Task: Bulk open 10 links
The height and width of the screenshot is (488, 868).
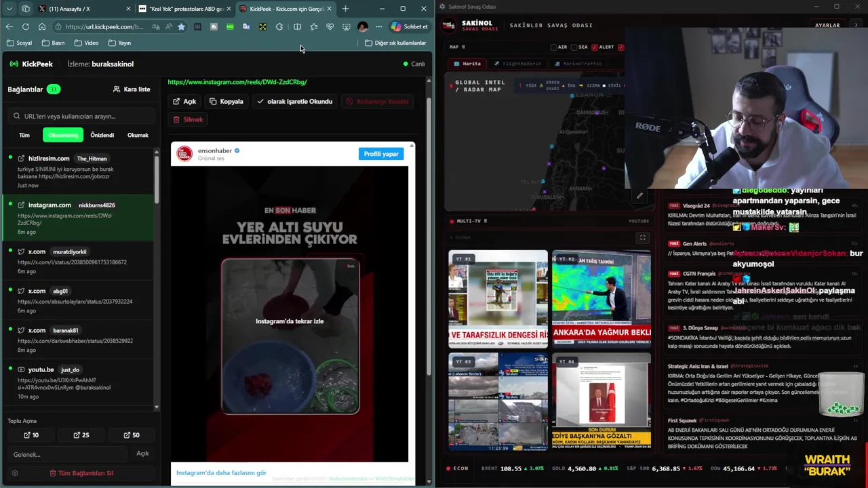Action: pos(31,435)
